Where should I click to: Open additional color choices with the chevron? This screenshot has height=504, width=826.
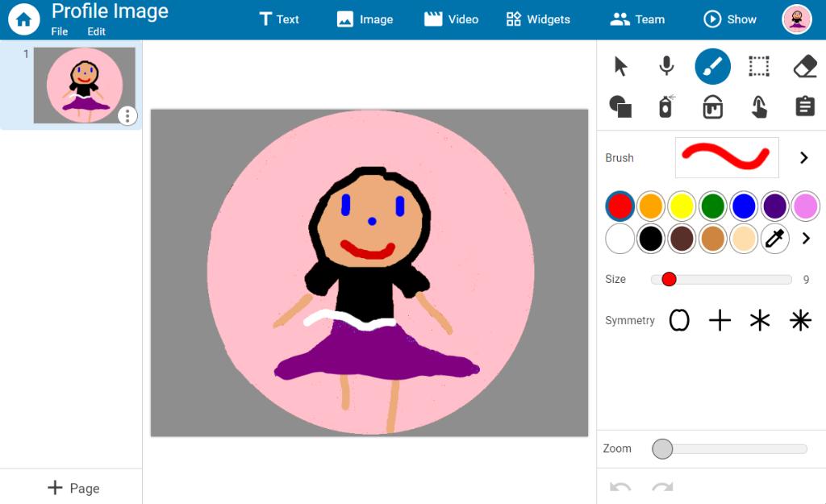click(x=804, y=239)
